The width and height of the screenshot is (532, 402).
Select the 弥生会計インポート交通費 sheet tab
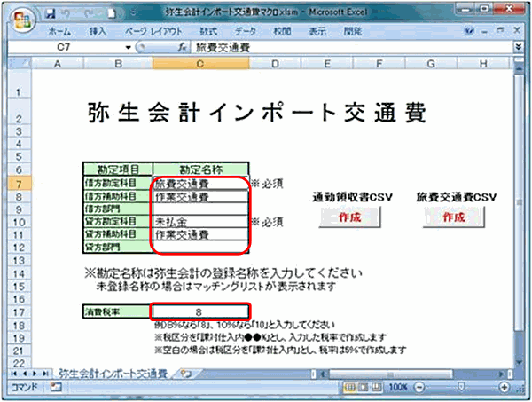point(113,374)
